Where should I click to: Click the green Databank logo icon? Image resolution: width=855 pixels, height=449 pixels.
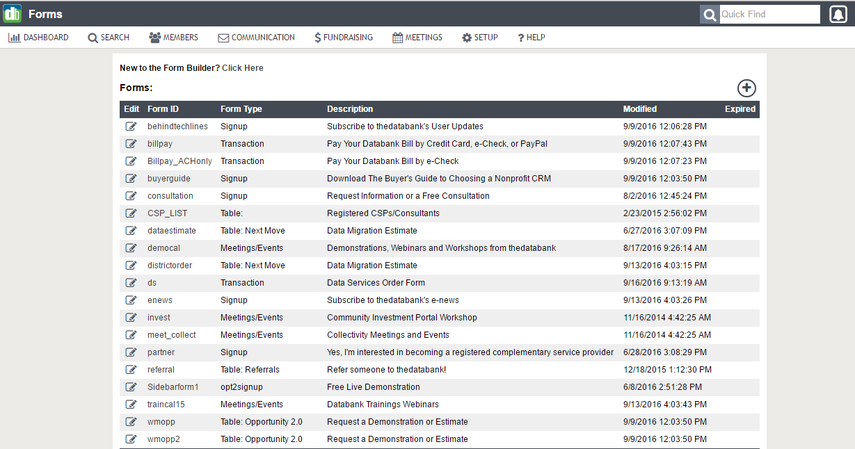point(12,13)
